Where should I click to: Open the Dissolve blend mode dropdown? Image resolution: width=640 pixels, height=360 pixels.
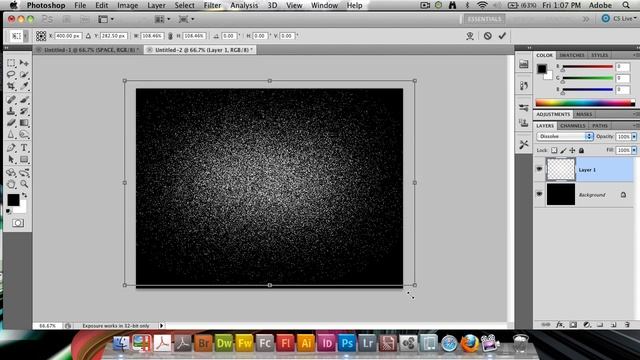point(565,136)
